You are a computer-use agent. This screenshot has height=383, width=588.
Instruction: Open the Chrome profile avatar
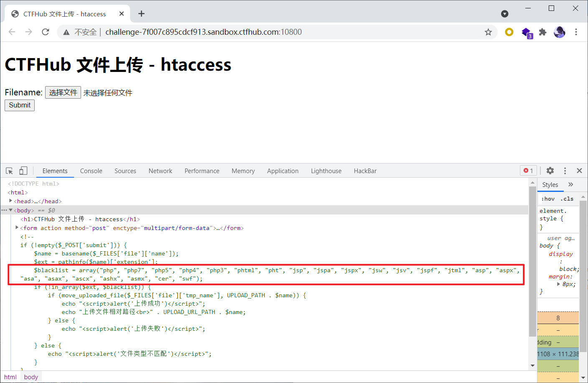tap(560, 32)
